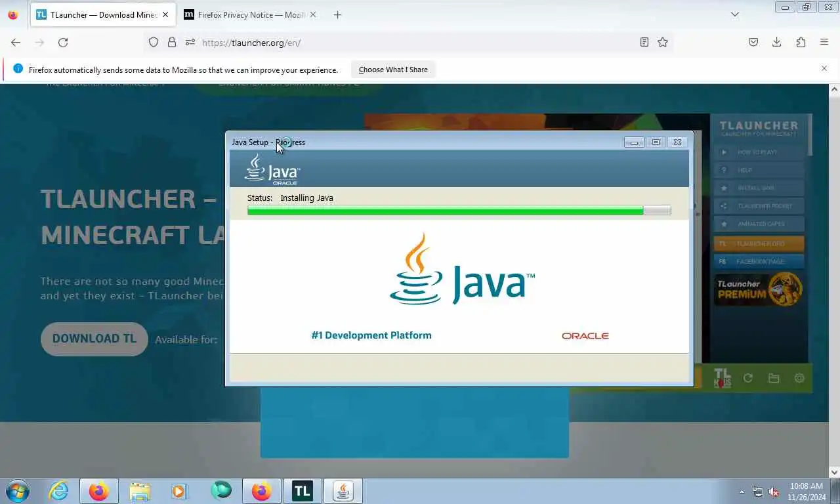Image resolution: width=840 pixels, height=504 pixels.
Task: Close the Firefox Privacy Notice tab
Action: point(312,14)
